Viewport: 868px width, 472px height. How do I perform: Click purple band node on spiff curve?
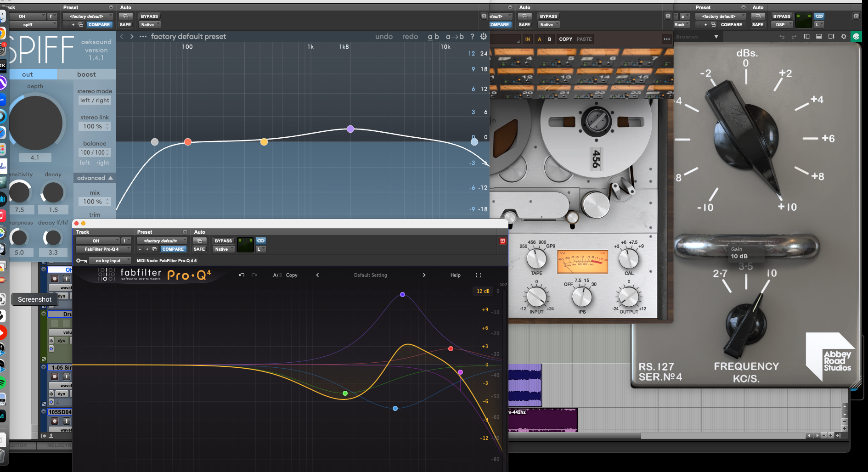click(x=350, y=129)
